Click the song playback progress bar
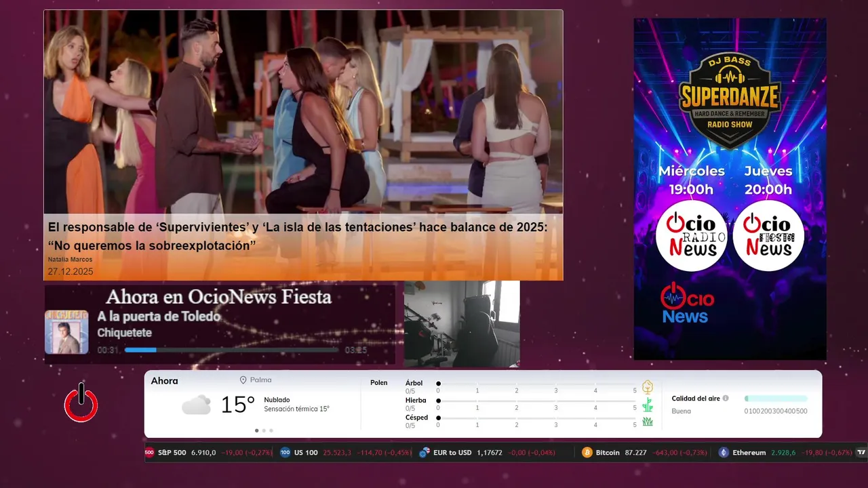 click(x=231, y=350)
